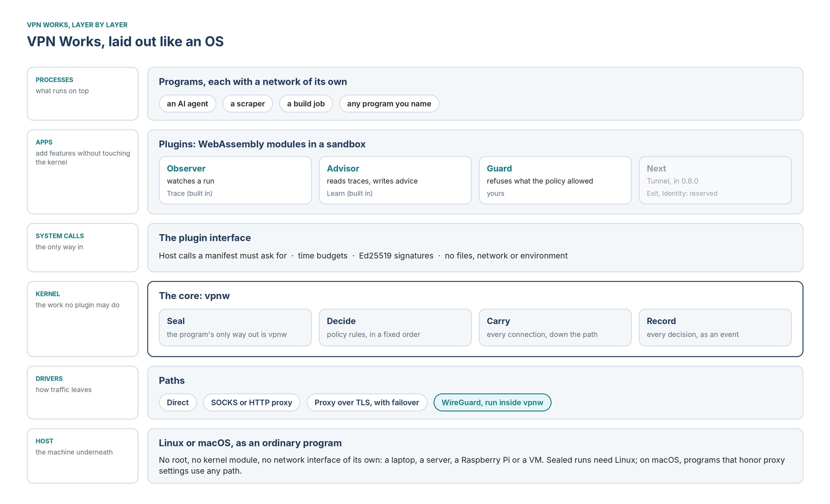This screenshot has height=504, width=830.
Task: Click the greyed-out Next plugin card
Action: [715, 180]
